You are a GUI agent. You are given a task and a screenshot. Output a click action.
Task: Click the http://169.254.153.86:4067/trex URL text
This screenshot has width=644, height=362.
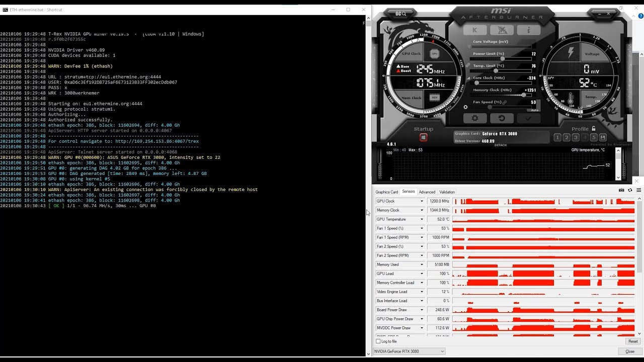157,141
